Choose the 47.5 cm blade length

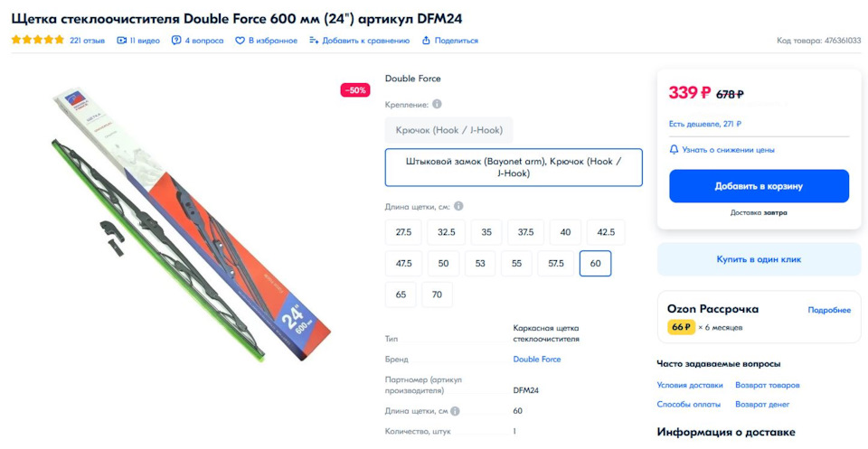(x=403, y=263)
